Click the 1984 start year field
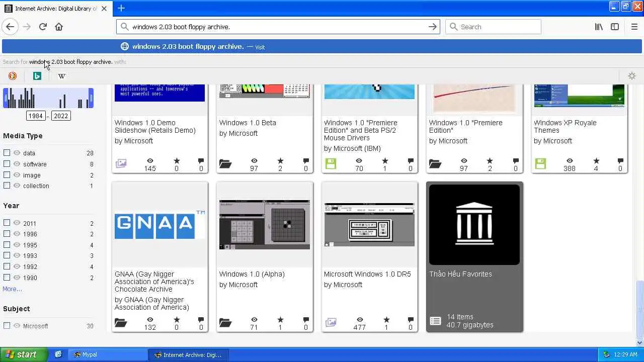The height and width of the screenshot is (362, 644). [36, 116]
